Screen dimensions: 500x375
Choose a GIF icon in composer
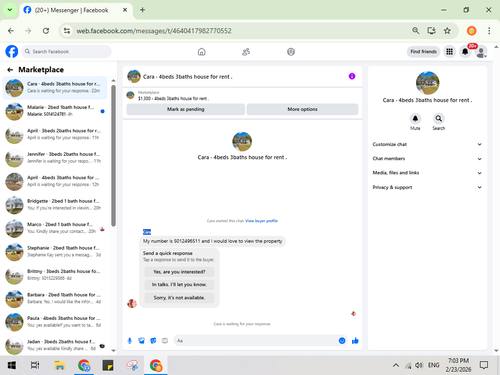pos(165,341)
